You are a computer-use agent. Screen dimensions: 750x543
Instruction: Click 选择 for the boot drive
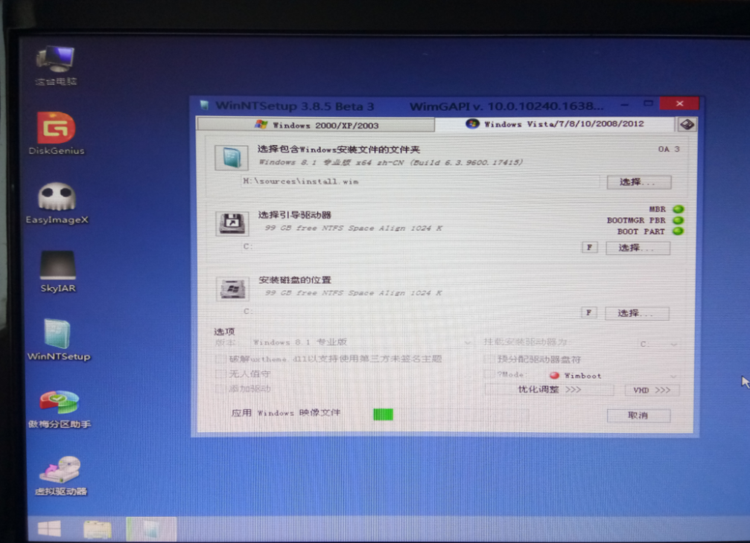638,248
